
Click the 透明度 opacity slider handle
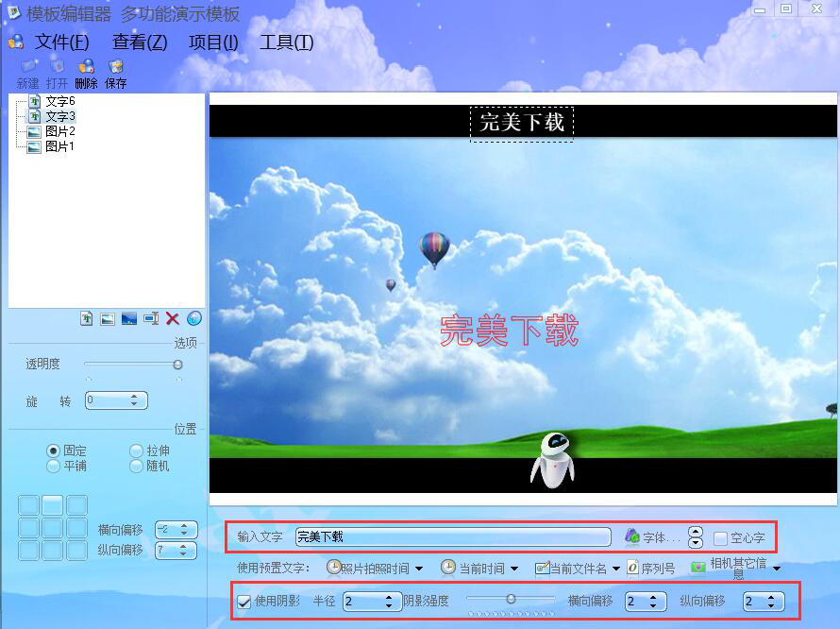pos(177,365)
